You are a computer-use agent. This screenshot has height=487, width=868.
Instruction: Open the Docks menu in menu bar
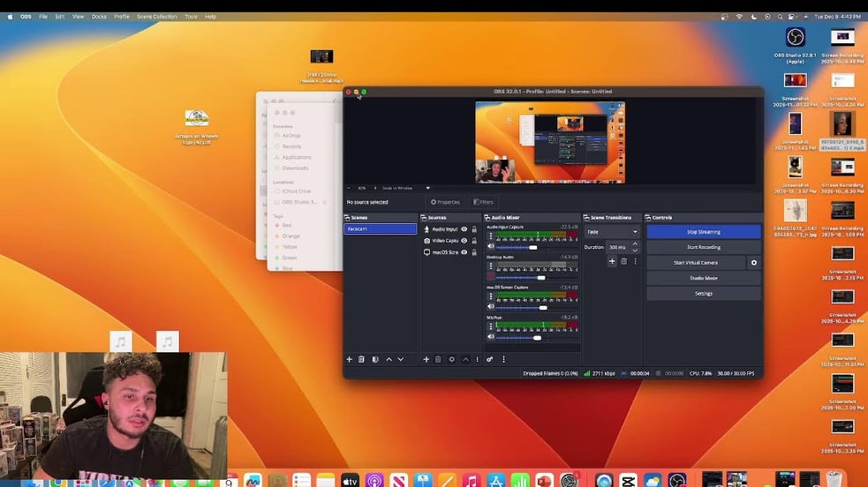99,17
